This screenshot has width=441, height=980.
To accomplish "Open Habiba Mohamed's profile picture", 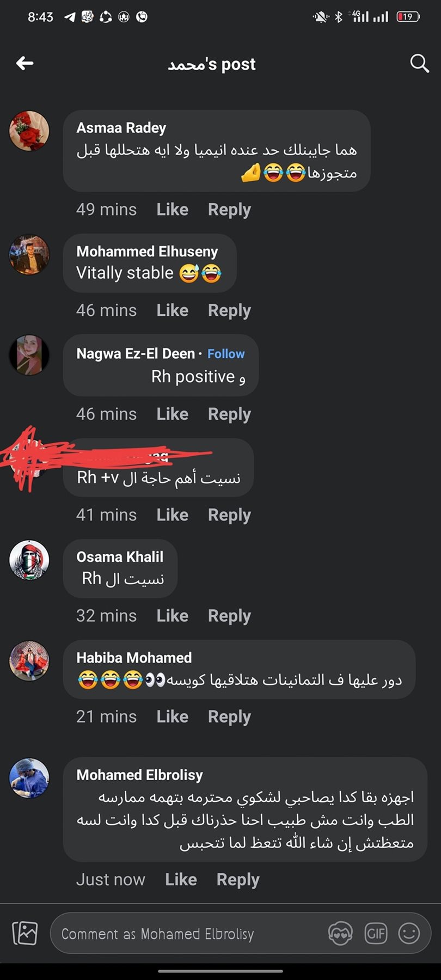I will 29,660.
